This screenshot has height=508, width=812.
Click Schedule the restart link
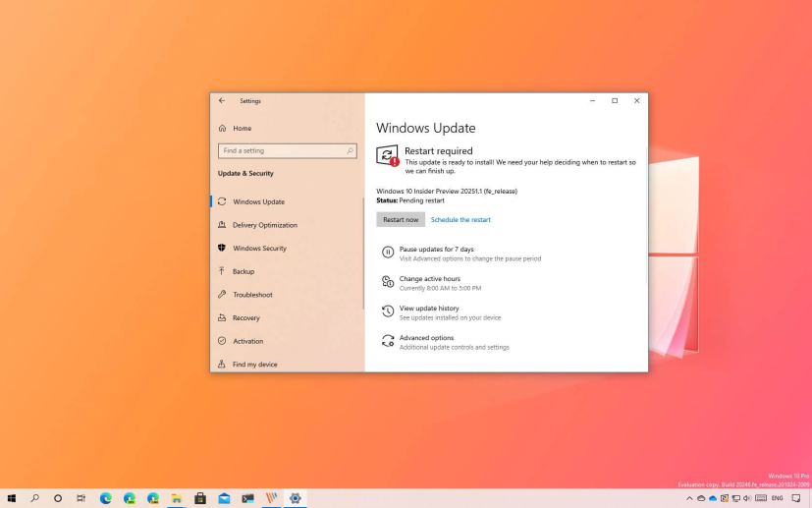tap(460, 220)
